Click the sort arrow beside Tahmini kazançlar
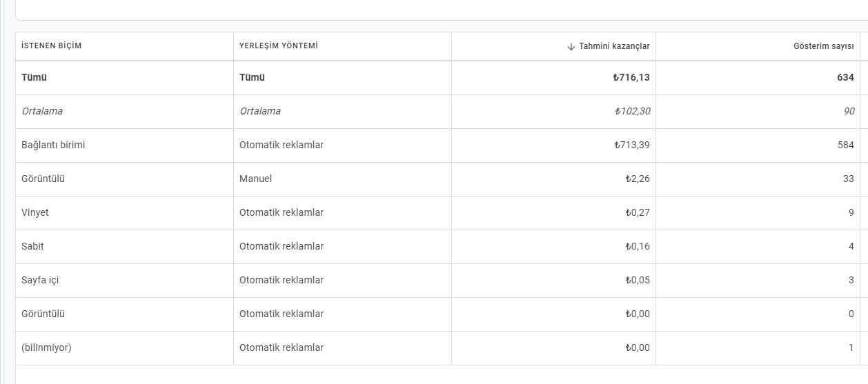 click(x=571, y=46)
